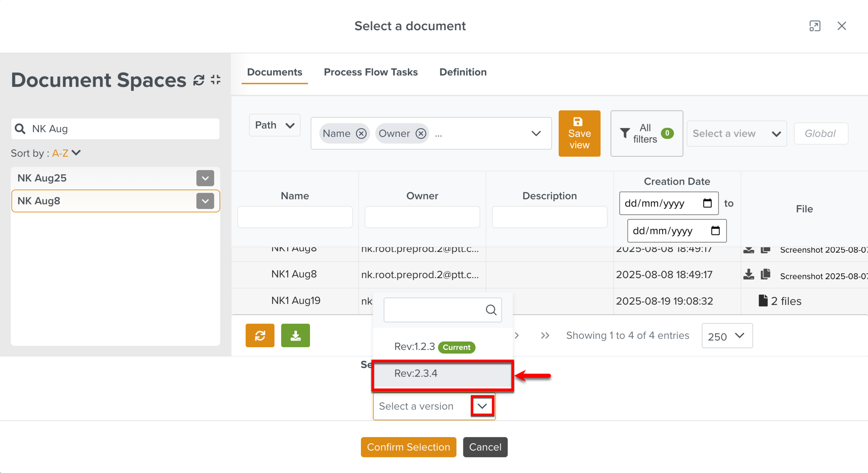Click Confirm Selection button
This screenshot has width=868, height=473.
click(408, 447)
